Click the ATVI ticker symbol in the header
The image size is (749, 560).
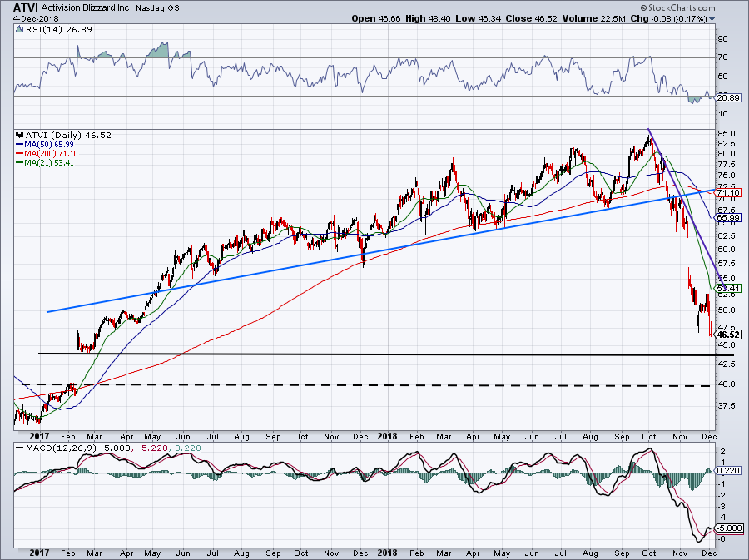coord(25,7)
